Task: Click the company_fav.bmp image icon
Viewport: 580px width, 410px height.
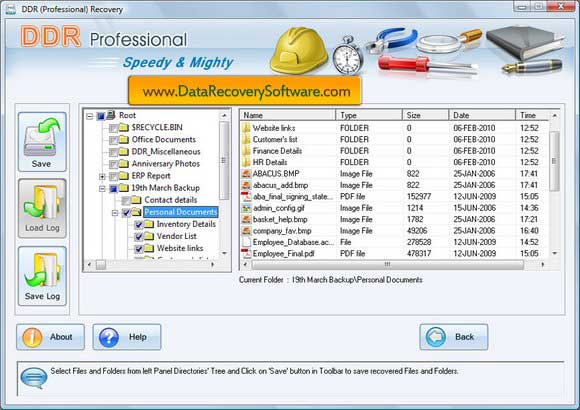Action: coord(246,231)
